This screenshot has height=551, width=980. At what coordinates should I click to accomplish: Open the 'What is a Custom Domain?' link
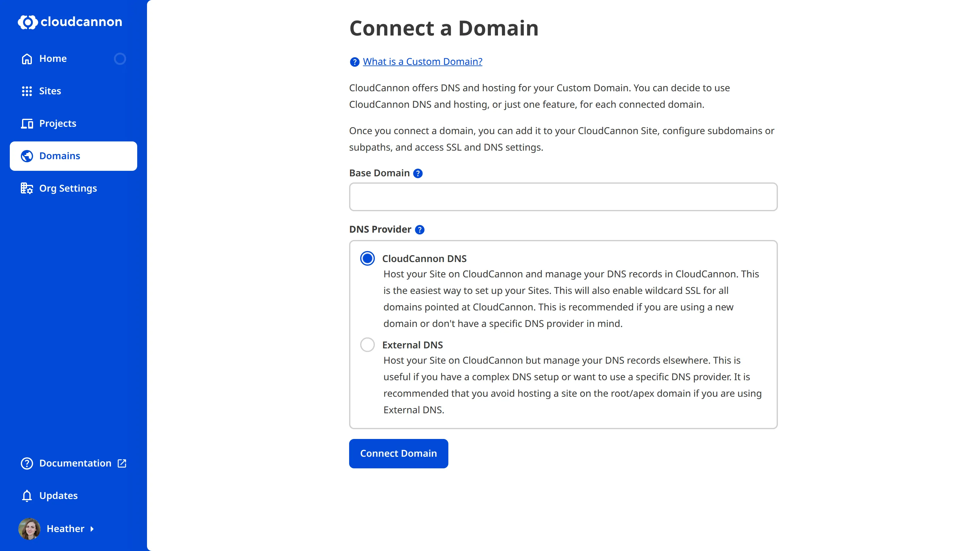click(422, 62)
